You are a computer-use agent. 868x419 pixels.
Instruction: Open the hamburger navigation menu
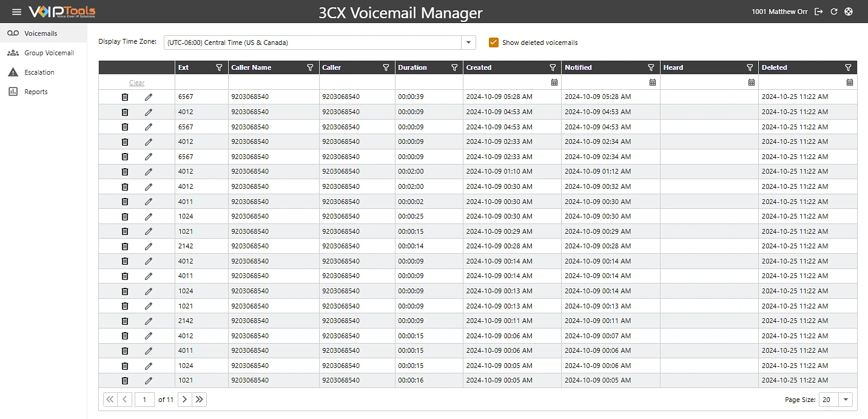tap(16, 12)
